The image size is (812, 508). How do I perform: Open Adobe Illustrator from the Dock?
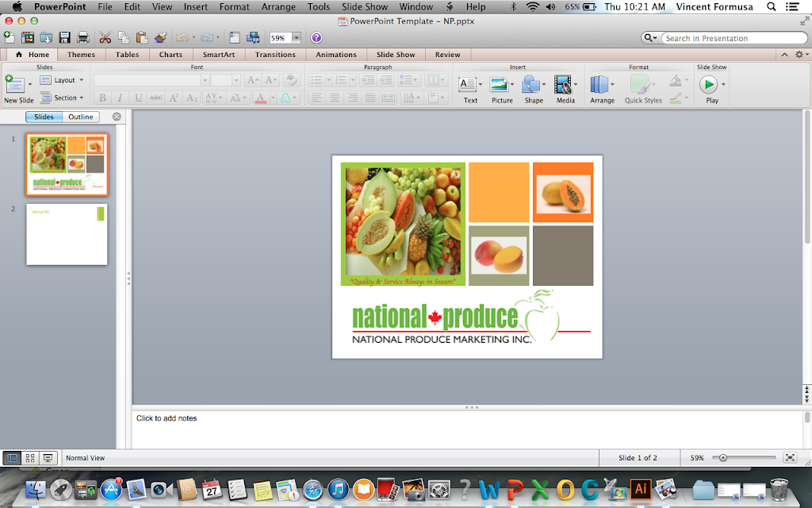640,489
